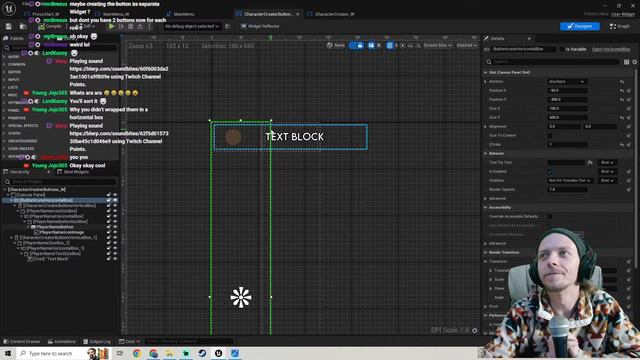Open Chrome from the taskbar
640x360 pixels.
[x=136, y=353]
